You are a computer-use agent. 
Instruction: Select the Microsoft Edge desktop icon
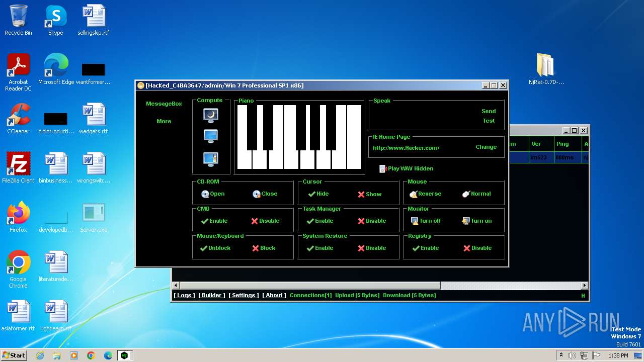[56, 69]
